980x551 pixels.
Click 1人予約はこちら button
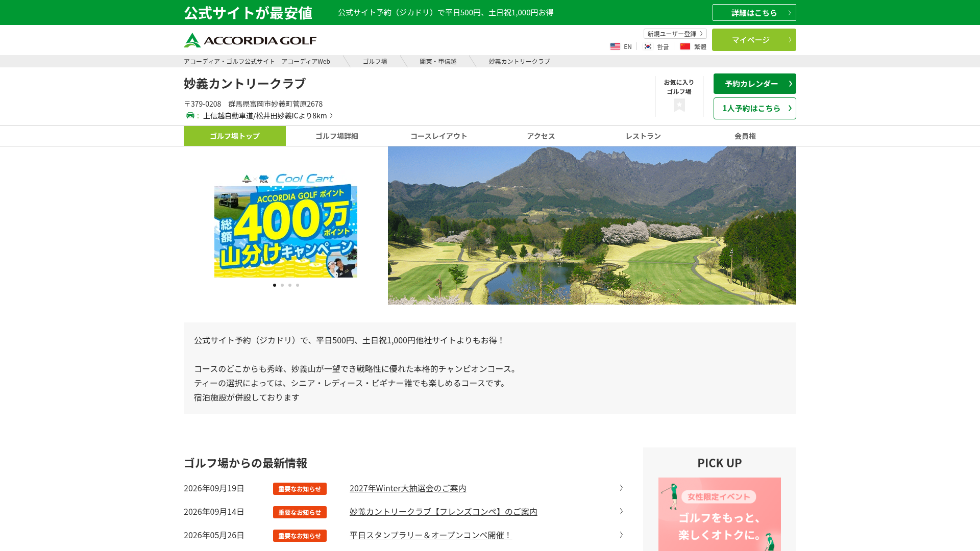coord(755,108)
